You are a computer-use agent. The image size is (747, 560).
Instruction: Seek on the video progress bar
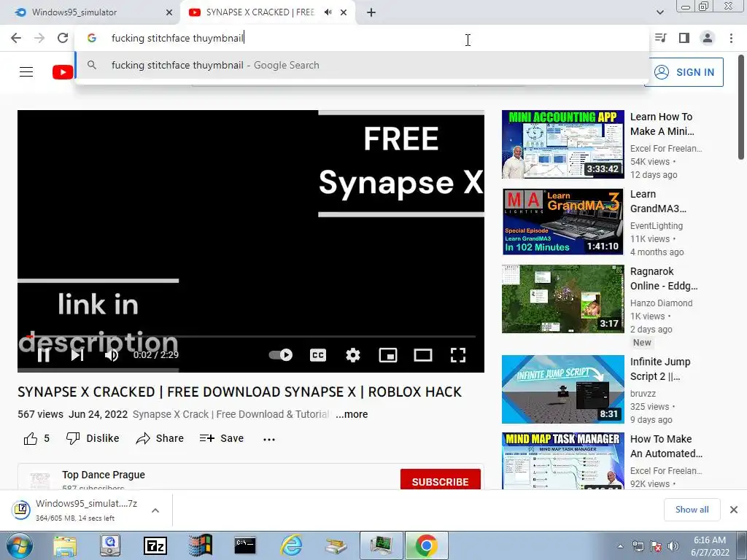tap(251, 336)
